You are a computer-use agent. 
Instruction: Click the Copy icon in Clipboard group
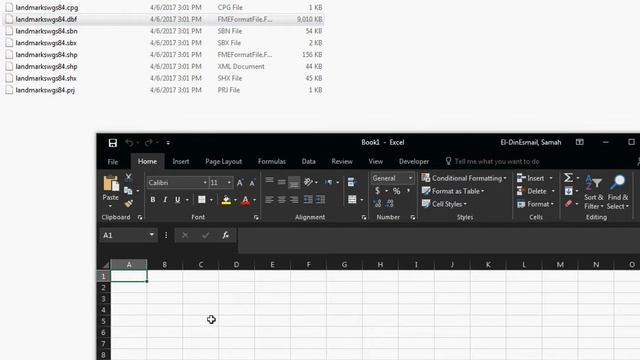click(128, 191)
